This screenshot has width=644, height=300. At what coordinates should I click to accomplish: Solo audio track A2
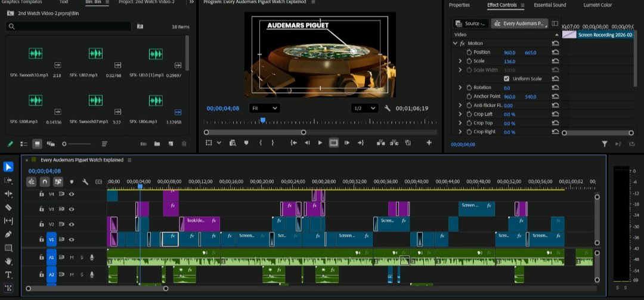pyautogui.click(x=82, y=274)
